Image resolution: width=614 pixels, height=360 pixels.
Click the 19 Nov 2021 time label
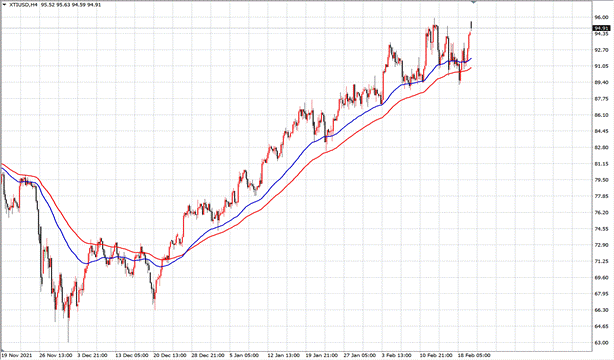pos(16,355)
